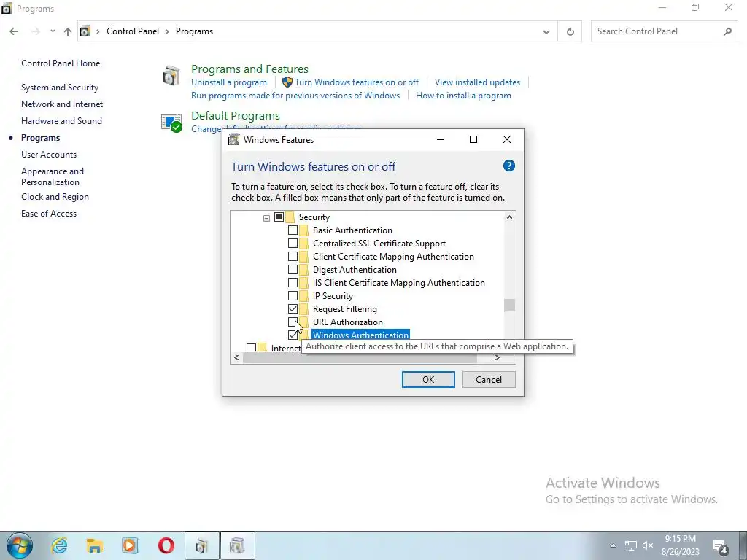The image size is (747, 560).
Task: Open Hardware and Sound category
Action: [61, 121]
